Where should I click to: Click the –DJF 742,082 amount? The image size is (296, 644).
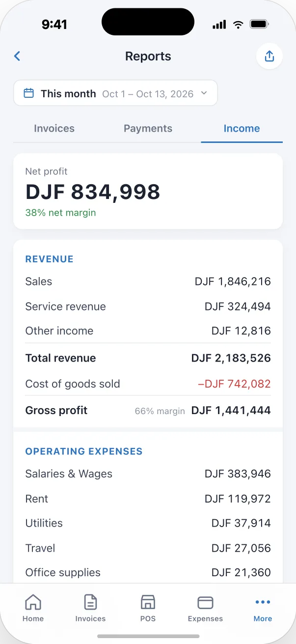point(234,384)
